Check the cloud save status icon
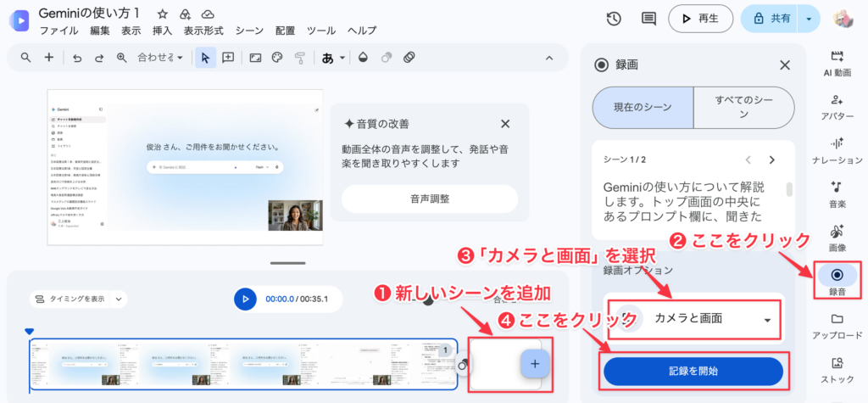The image size is (868, 403). pyautogui.click(x=208, y=14)
